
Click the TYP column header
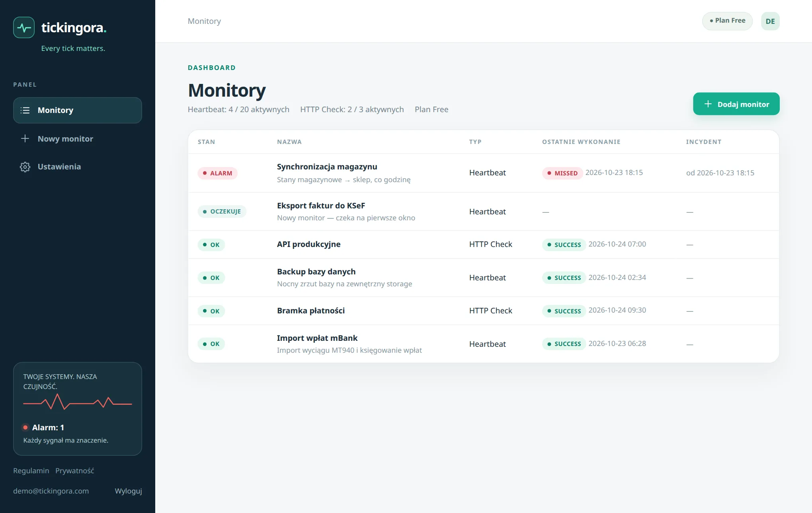point(475,142)
